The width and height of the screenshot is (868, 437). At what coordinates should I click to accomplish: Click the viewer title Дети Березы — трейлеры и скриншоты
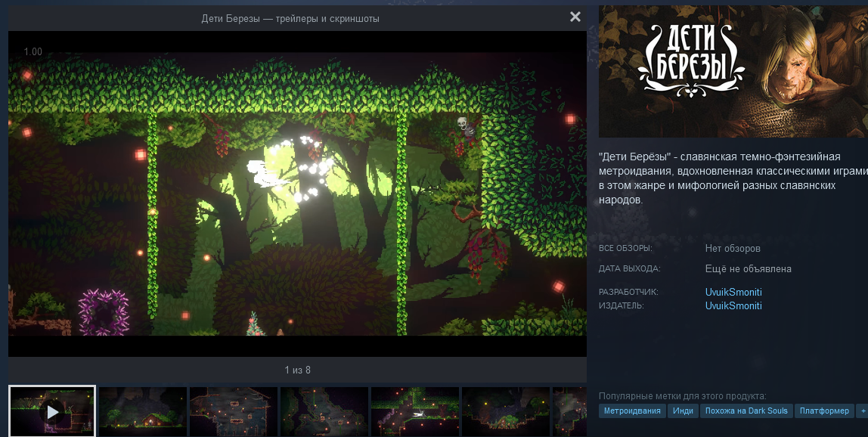(x=290, y=19)
